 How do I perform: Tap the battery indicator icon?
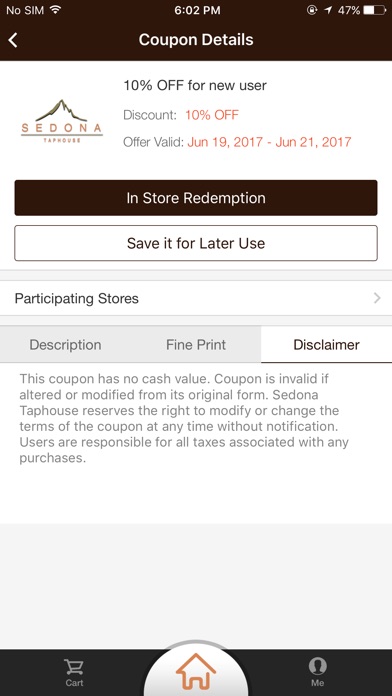pyautogui.click(x=374, y=10)
